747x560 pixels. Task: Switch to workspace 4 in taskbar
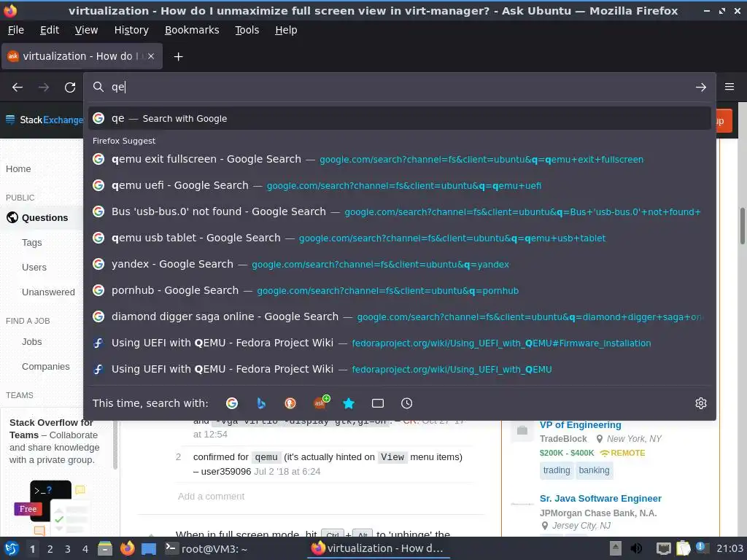pyautogui.click(x=85, y=549)
